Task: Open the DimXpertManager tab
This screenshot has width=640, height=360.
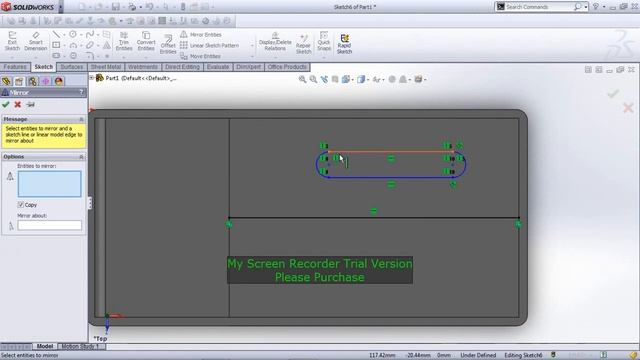Action: coord(45,81)
